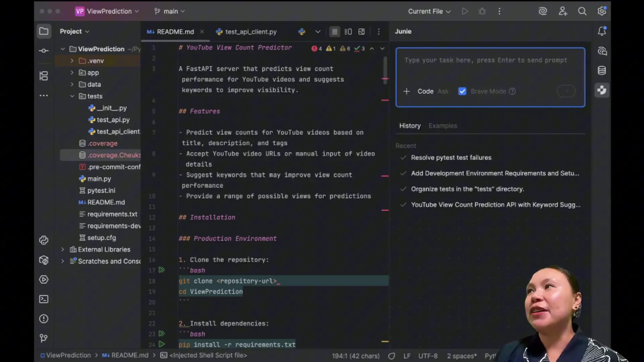Screen dimensions: 644x362
Task: Collapse the tests folder
Action: tap(72, 96)
